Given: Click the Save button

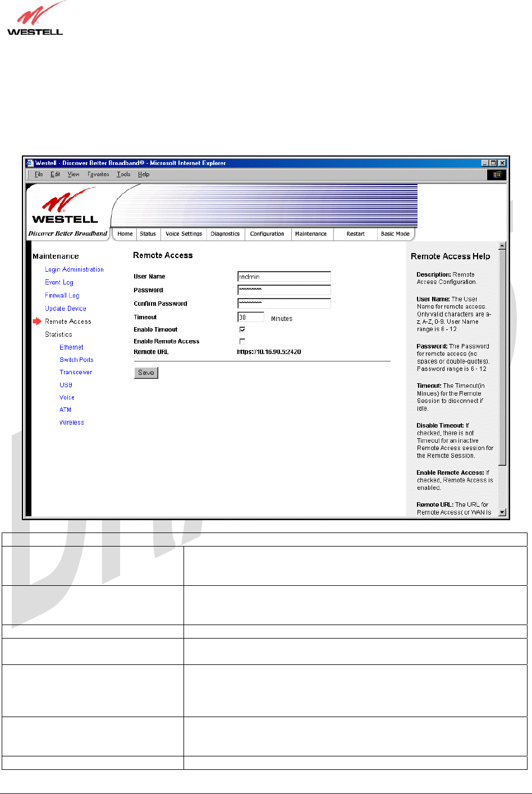Looking at the screenshot, I should coord(146,373).
